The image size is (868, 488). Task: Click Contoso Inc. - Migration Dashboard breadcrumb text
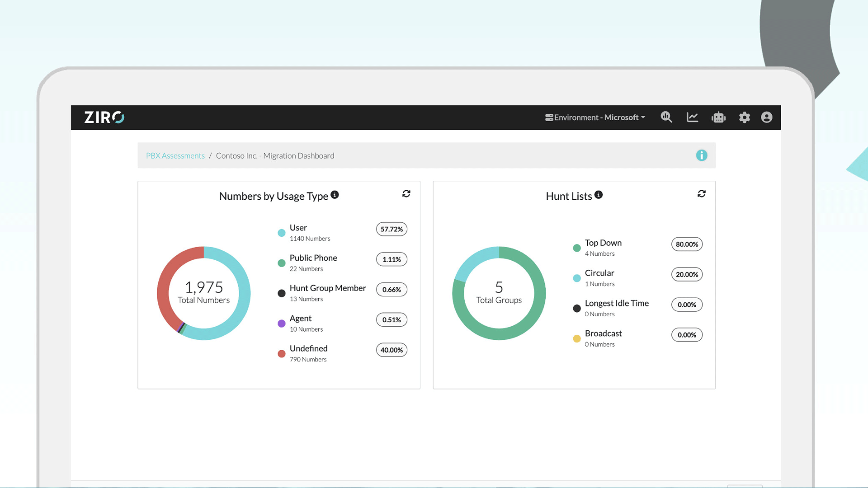275,155
